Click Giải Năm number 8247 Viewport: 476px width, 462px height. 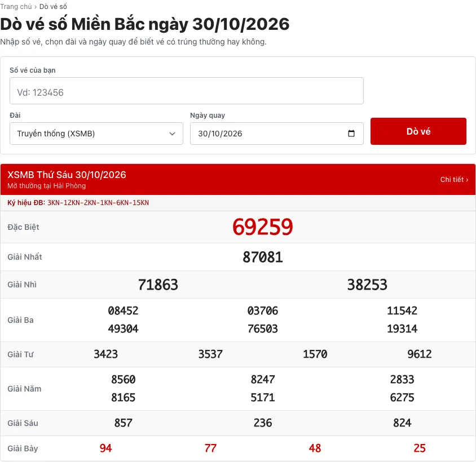coord(263,380)
